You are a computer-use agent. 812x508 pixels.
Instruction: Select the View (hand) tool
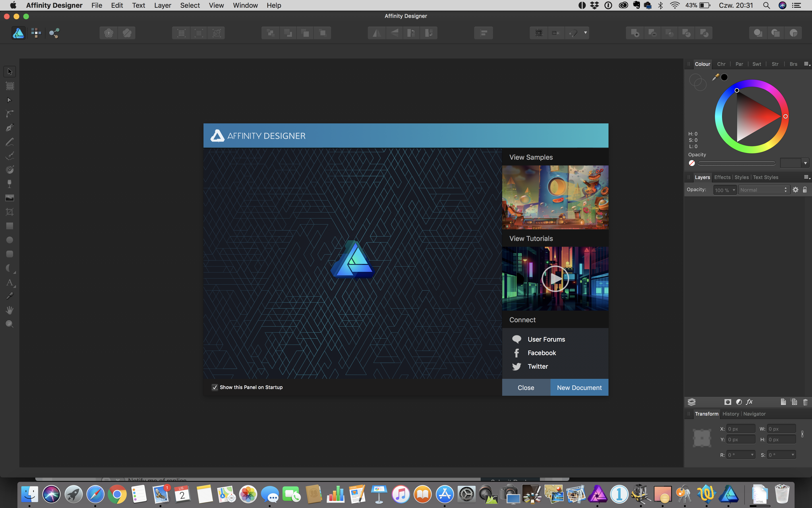pos(10,310)
